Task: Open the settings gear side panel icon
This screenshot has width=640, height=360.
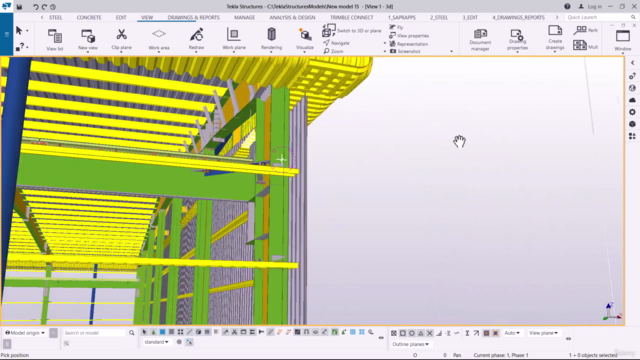Action: click(632, 112)
